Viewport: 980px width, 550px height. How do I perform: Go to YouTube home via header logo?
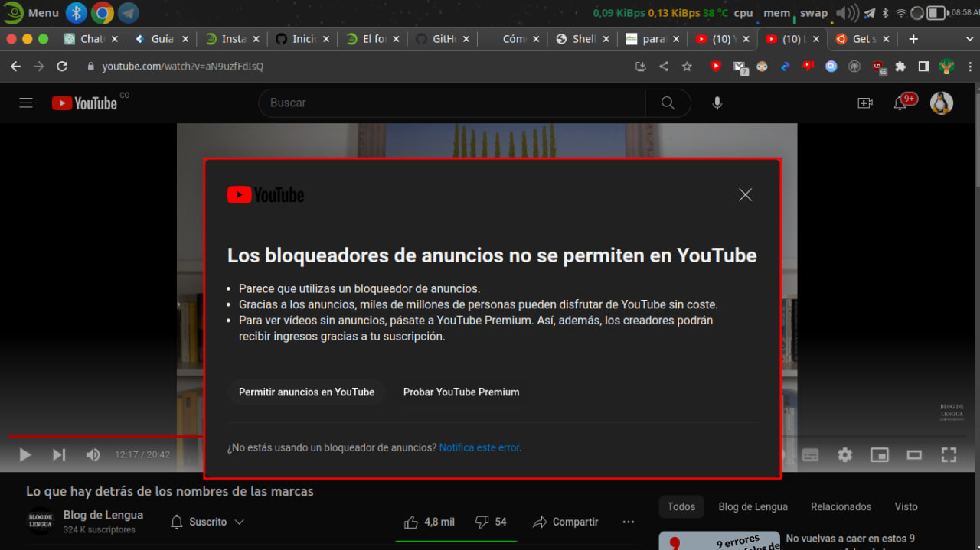(x=84, y=103)
